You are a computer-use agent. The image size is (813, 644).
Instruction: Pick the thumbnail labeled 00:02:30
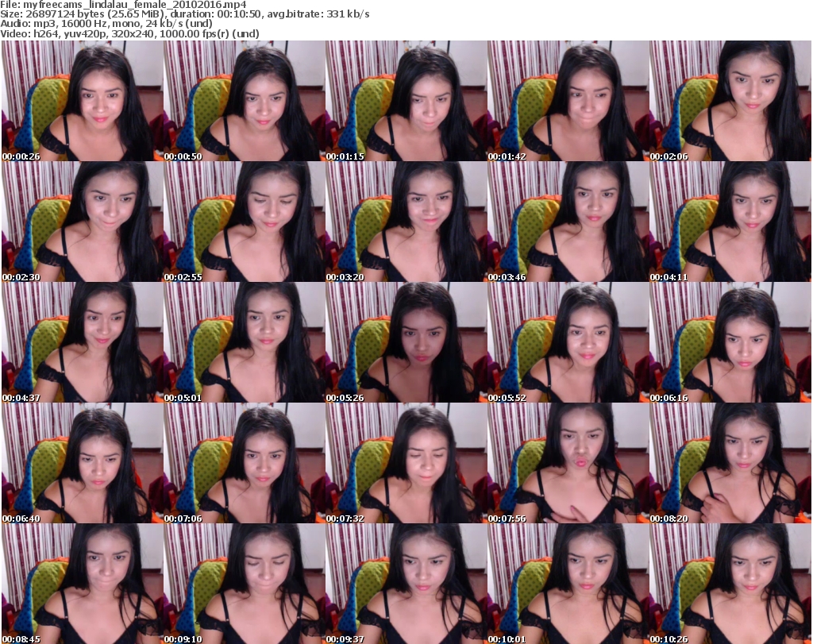click(x=82, y=222)
